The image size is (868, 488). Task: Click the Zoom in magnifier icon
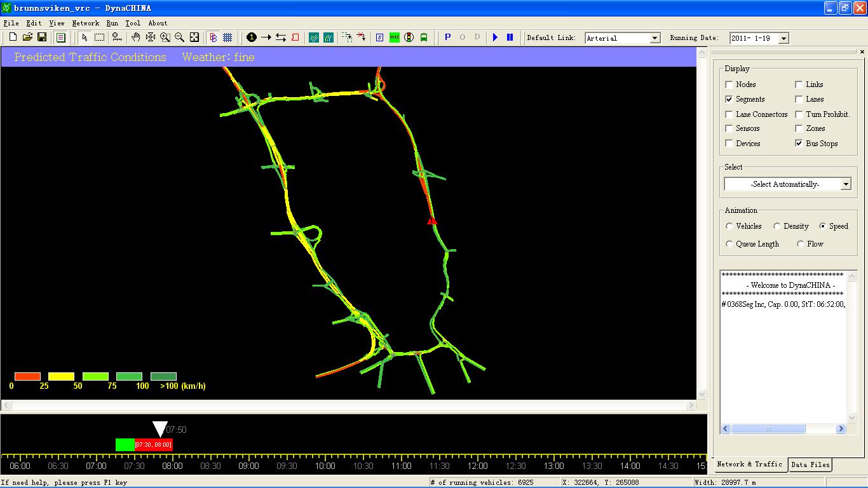[x=165, y=37]
